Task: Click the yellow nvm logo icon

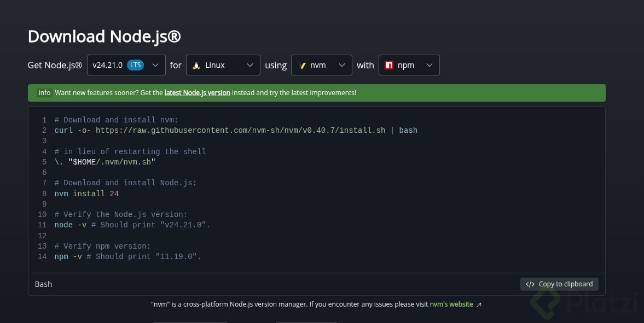Action: point(303,65)
